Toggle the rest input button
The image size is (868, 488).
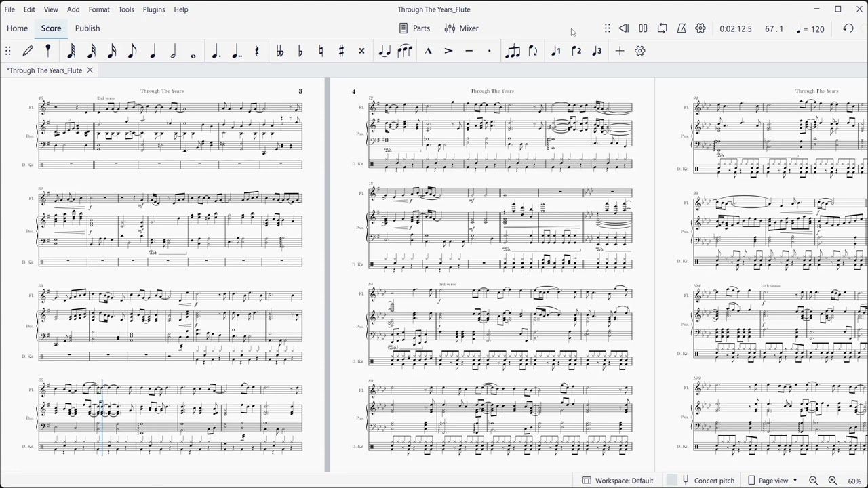pyautogui.click(x=257, y=51)
